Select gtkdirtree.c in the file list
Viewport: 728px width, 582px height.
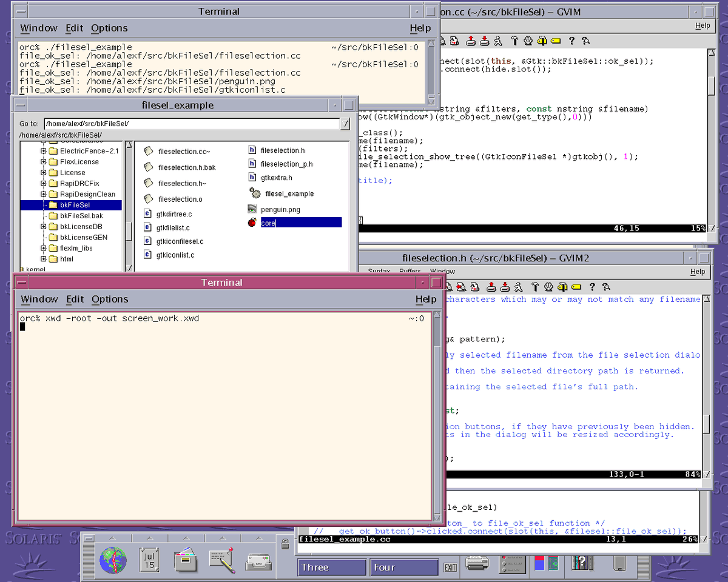click(174, 214)
